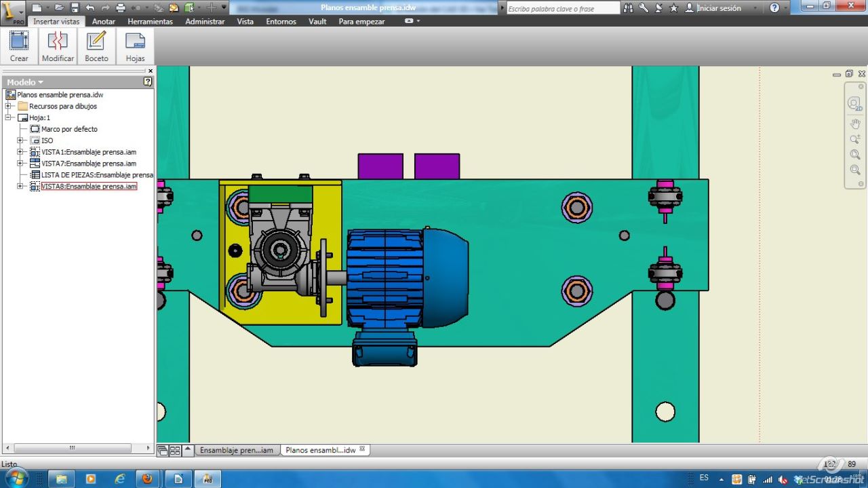The image size is (868, 488).
Task: Click the middle zoom magnifier in navigation bar
Action: [x=855, y=155]
